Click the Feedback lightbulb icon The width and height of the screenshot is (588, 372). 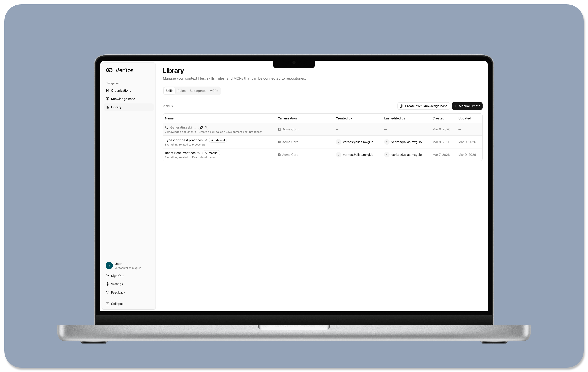click(107, 292)
